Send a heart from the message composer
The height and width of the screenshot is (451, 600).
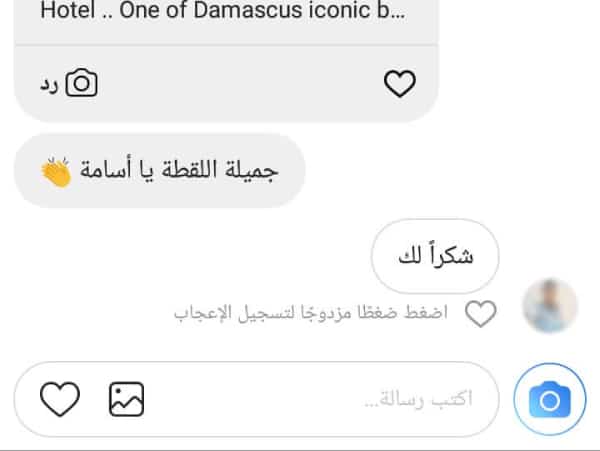pos(60,399)
